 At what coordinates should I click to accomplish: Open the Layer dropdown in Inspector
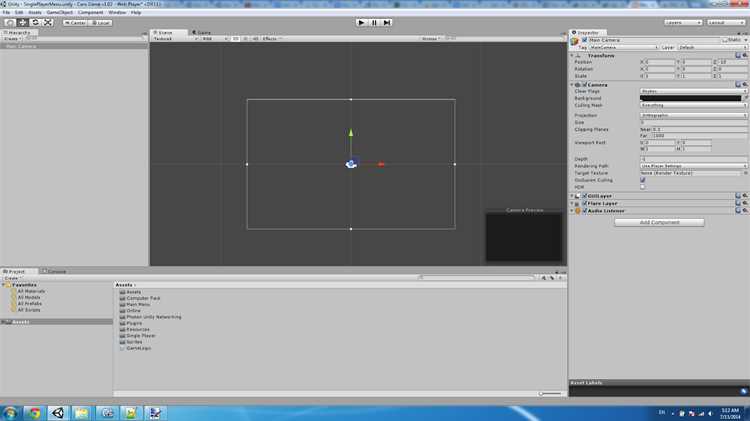click(712, 47)
